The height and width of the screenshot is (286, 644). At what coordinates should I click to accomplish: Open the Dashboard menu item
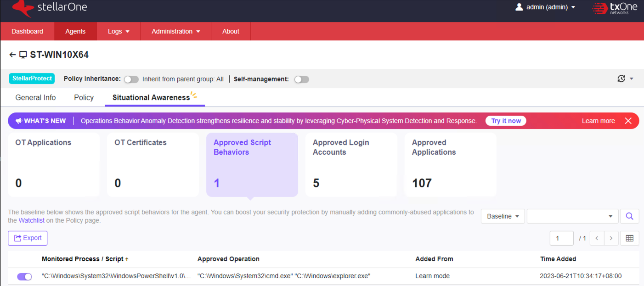point(27,32)
